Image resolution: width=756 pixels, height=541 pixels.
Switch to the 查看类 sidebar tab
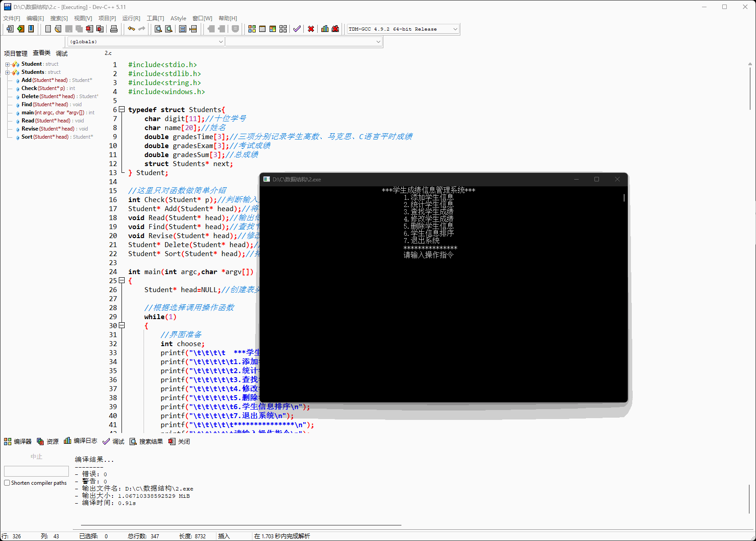[41, 53]
